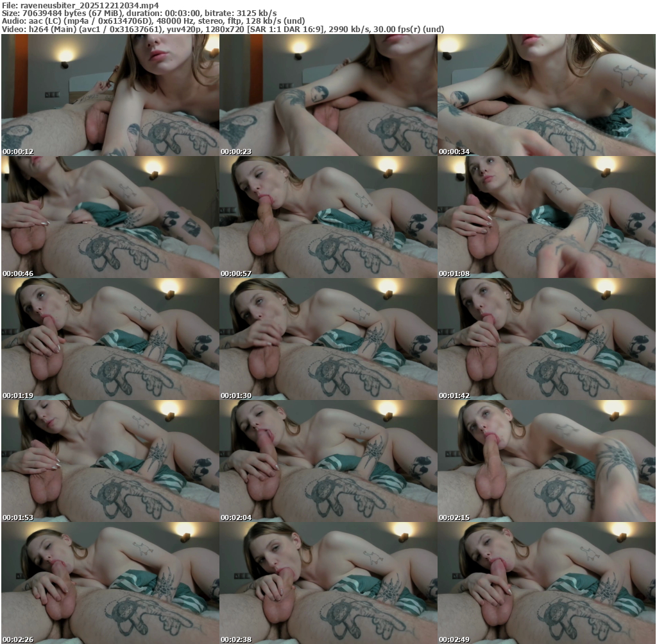Select the frame marked 00:02:15
Screen dimensions: 657x644
[x=546, y=461]
